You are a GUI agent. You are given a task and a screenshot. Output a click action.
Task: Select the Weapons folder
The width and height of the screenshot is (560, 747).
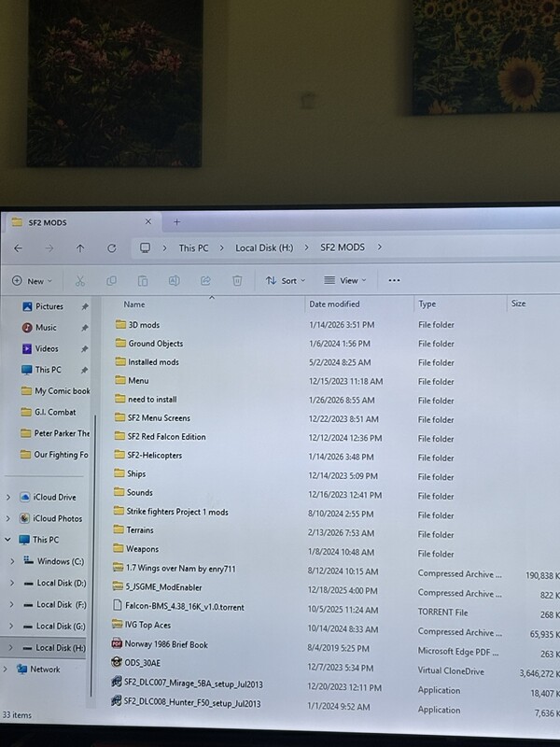click(135, 549)
